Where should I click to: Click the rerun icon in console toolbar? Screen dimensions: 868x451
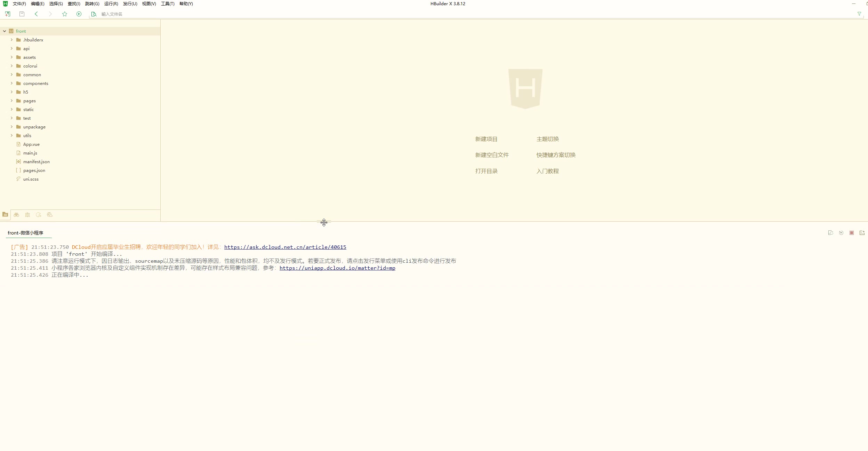point(841,233)
